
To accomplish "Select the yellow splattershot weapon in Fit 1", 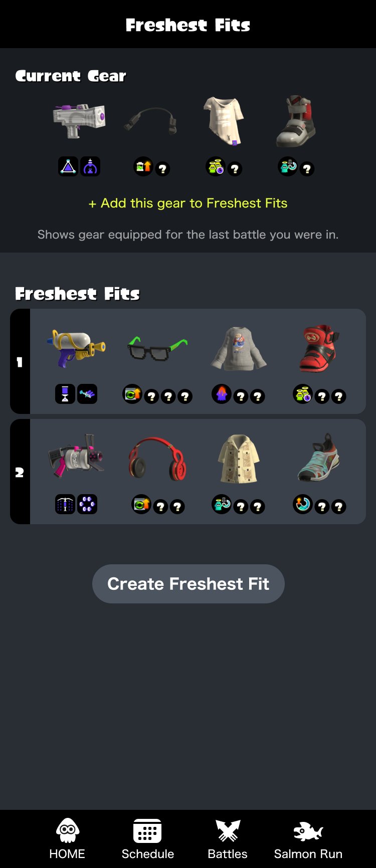I will point(76,349).
